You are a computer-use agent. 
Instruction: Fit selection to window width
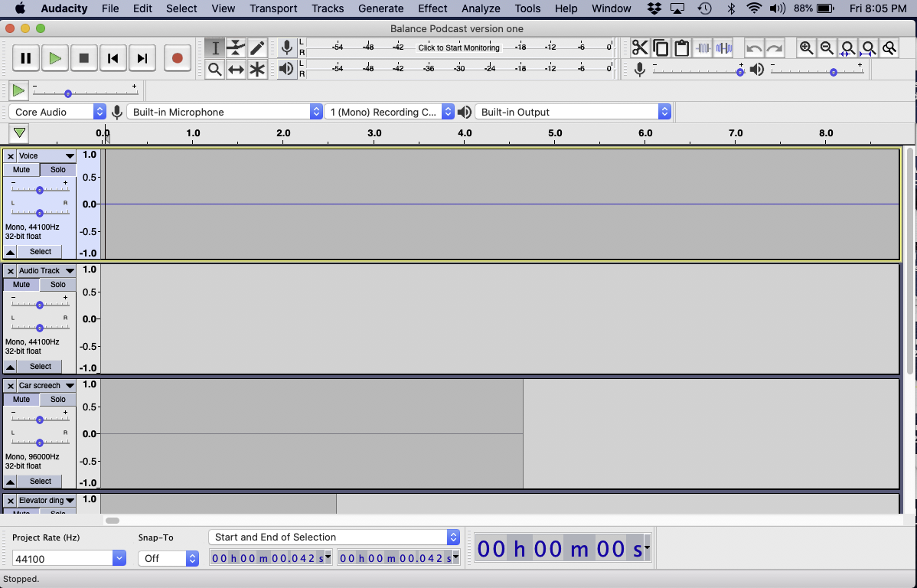[847, 48]
